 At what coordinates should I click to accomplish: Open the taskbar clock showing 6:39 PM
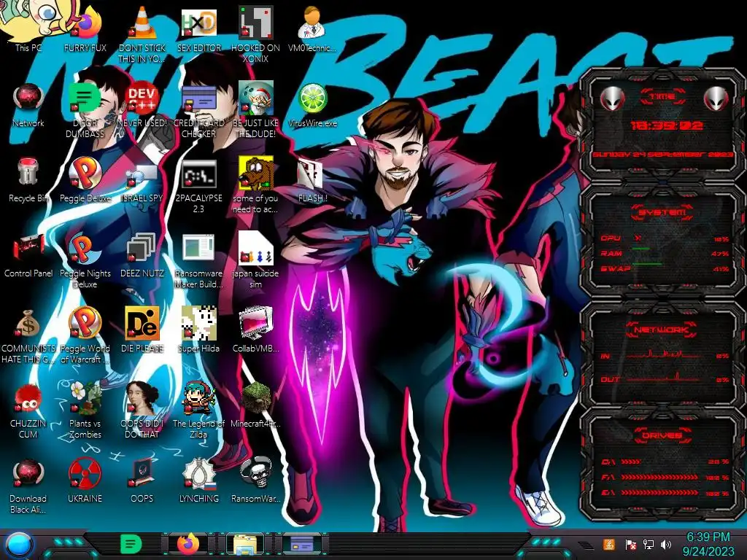click(708, 544)
